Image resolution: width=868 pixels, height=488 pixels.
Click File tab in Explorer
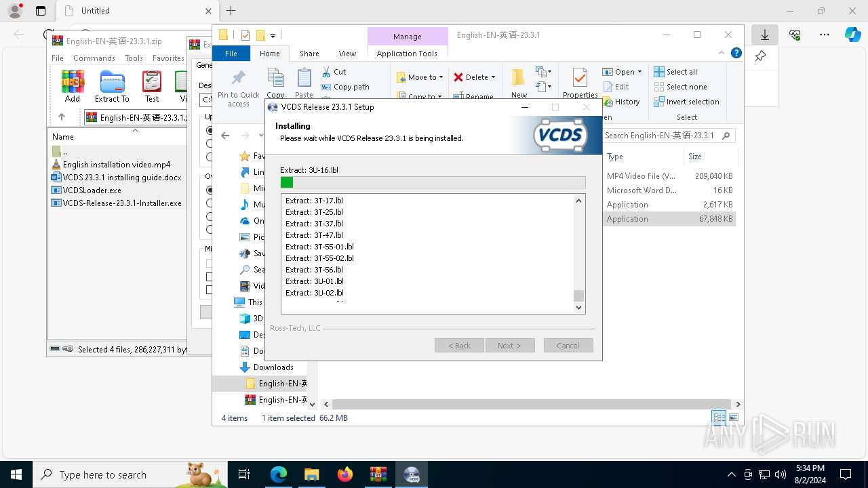click(x=231, y=54)
